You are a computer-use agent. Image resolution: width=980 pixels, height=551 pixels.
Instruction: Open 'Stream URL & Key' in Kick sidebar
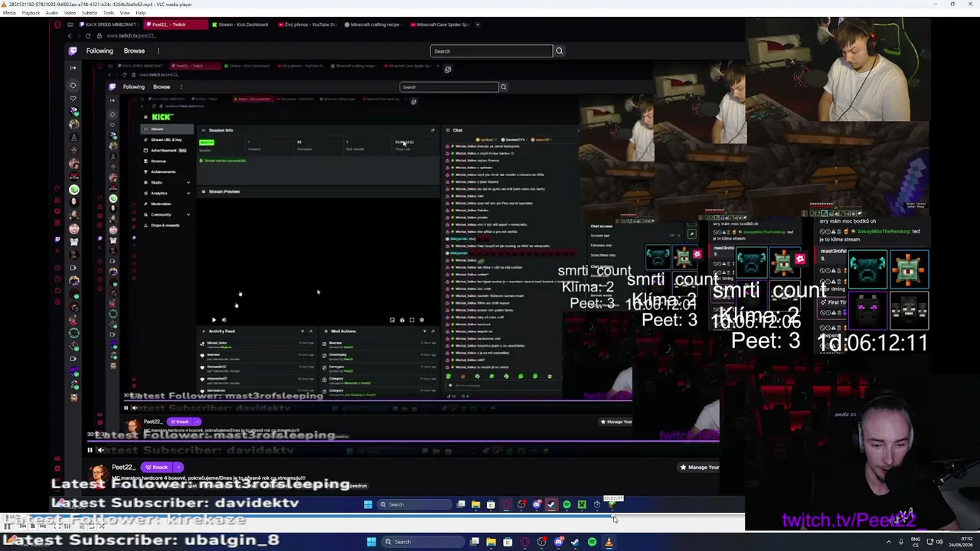click(x=168, y=139)
